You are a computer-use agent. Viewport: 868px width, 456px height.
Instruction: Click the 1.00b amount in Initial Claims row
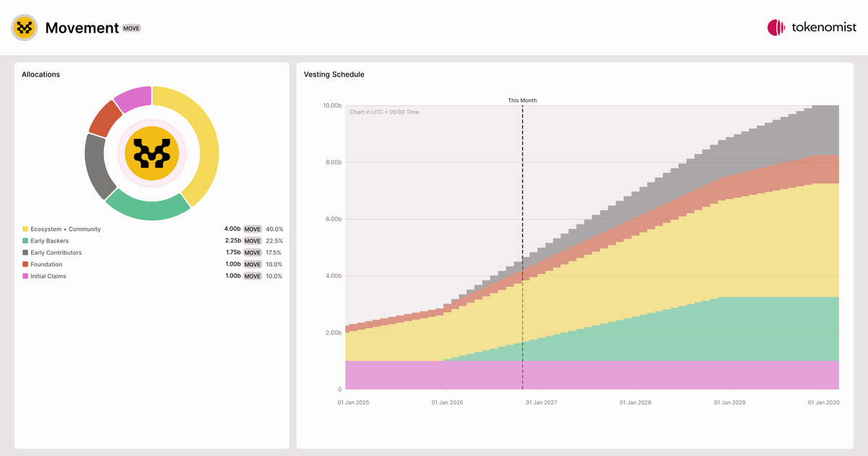(x=234, y=276)
